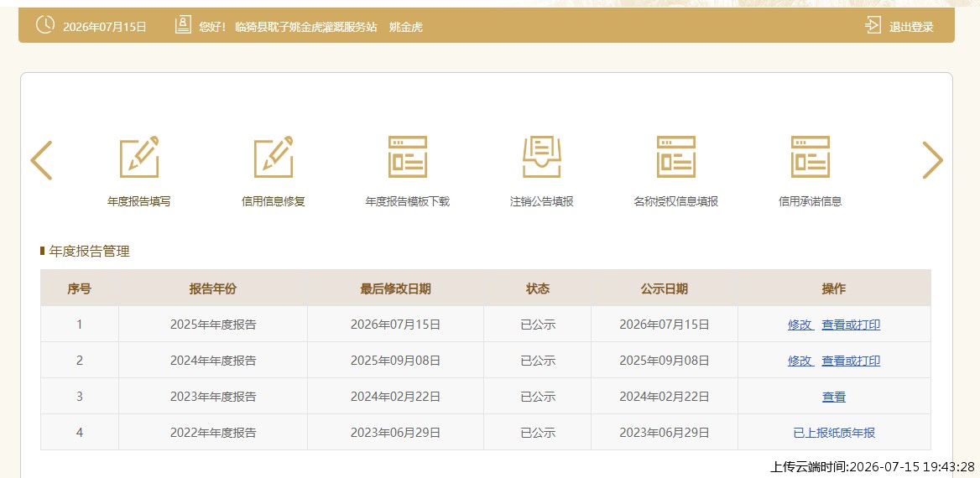The height and width of the screenshot is (478, 980).
Task: Open the 信用信息修复 edit icon
Action: click(x=274, y=157)
